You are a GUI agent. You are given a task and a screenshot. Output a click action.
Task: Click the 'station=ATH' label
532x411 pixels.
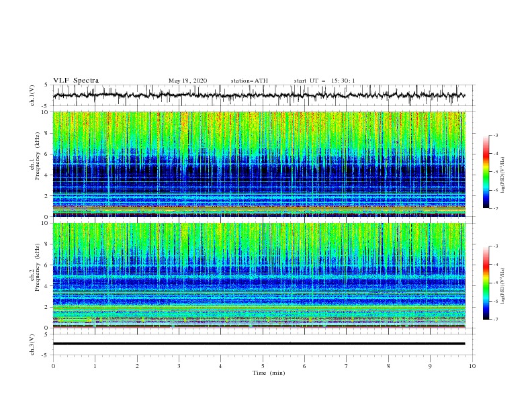[249, 81]
